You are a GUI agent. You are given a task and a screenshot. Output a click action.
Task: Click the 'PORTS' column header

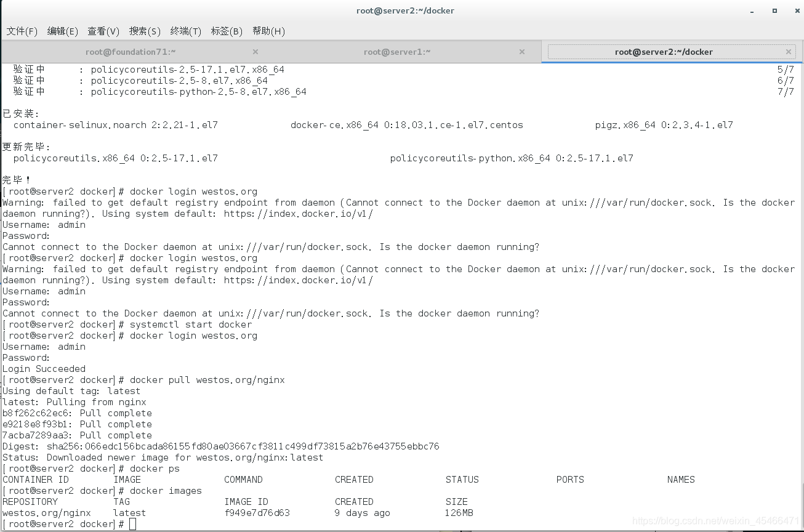(570, 480)
